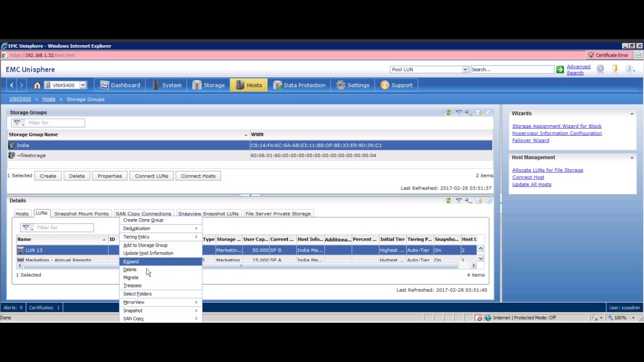644x362 pixels.
Task: Click the LUN table scroll down arrow
Action: coord(480,258)
